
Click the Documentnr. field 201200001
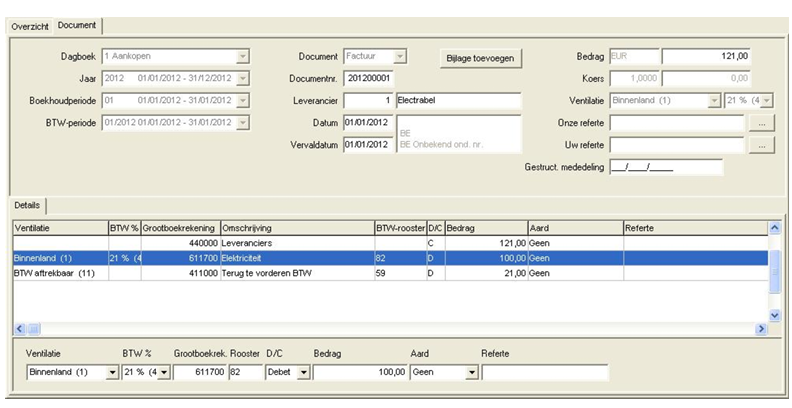click(369, 78)
